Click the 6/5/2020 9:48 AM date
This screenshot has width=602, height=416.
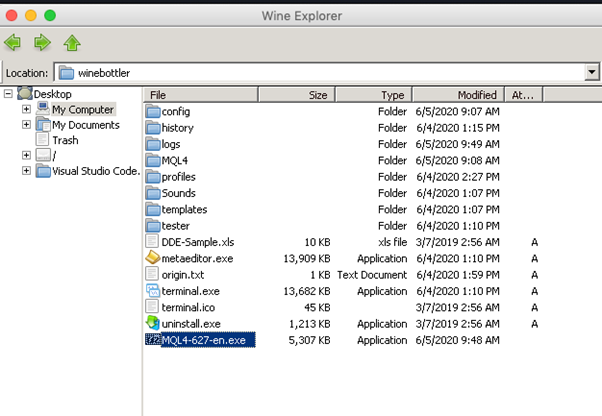coord(458,340)
